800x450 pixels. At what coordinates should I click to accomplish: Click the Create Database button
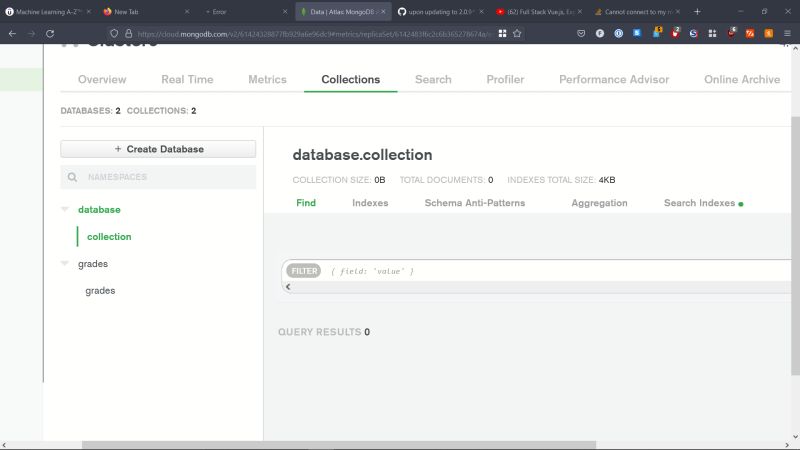158,149
